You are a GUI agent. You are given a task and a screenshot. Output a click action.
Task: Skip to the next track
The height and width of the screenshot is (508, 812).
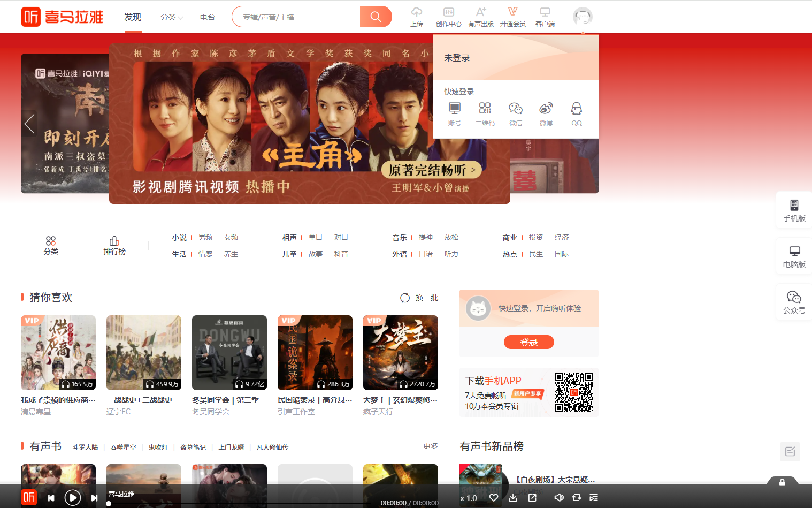(x=94, y=498)
